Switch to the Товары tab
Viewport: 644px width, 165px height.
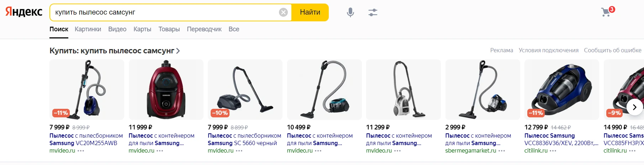pos(169,29)
